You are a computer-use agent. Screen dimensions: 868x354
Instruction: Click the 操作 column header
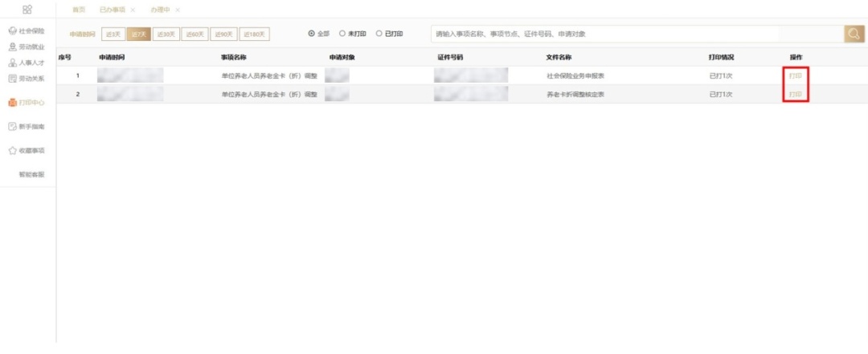(x=796, y=57)
